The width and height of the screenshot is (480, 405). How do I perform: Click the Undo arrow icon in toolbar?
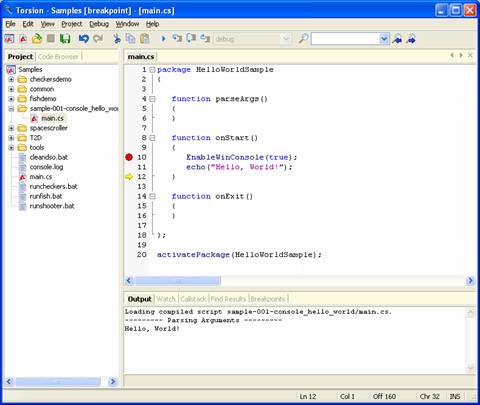tap(84, 39)
